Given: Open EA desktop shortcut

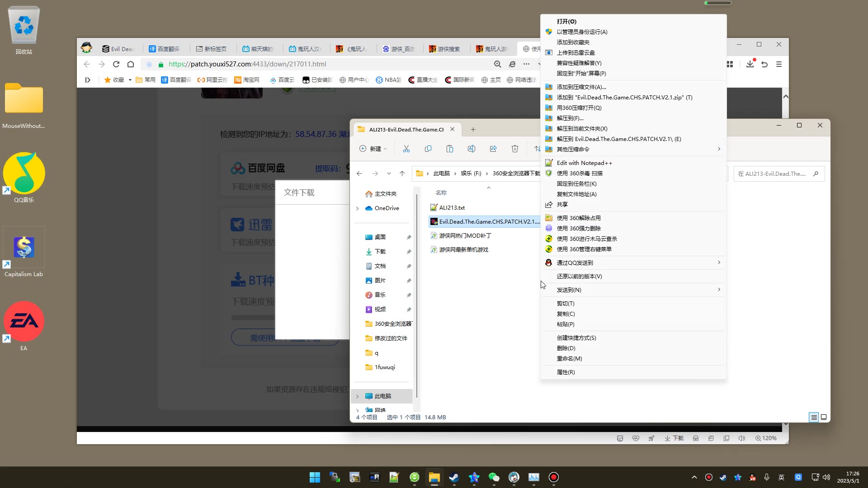Looking at the screenshot, I should point(24,326).
